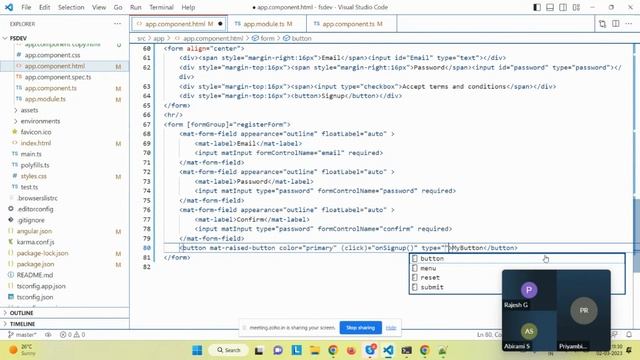Click the taskbar Search box
The width and height of the screenshot is (640, 360).
229,350
